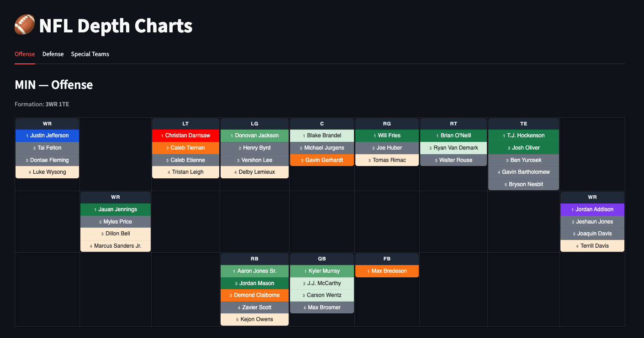The height and width of the screenshot is (338, 644).
Task: Click Jeshaun Jones' entry
Action: [x=592, y=222]
